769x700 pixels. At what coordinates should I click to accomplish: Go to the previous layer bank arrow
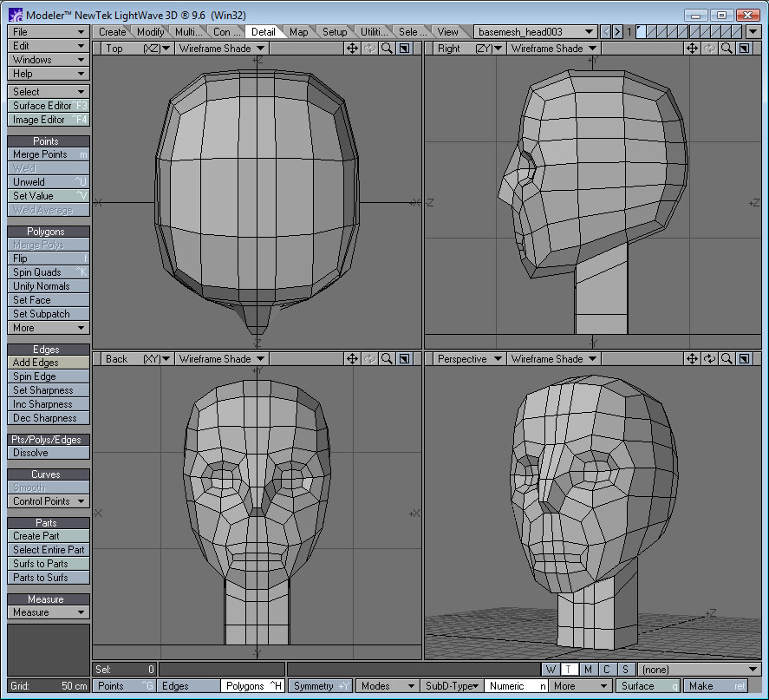pos(606,32)
